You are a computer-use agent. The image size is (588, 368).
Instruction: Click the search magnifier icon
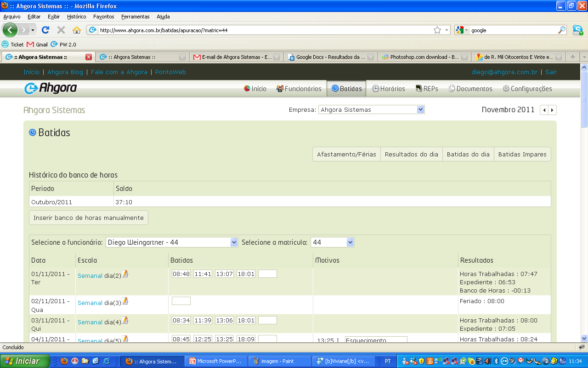point(562,30)
